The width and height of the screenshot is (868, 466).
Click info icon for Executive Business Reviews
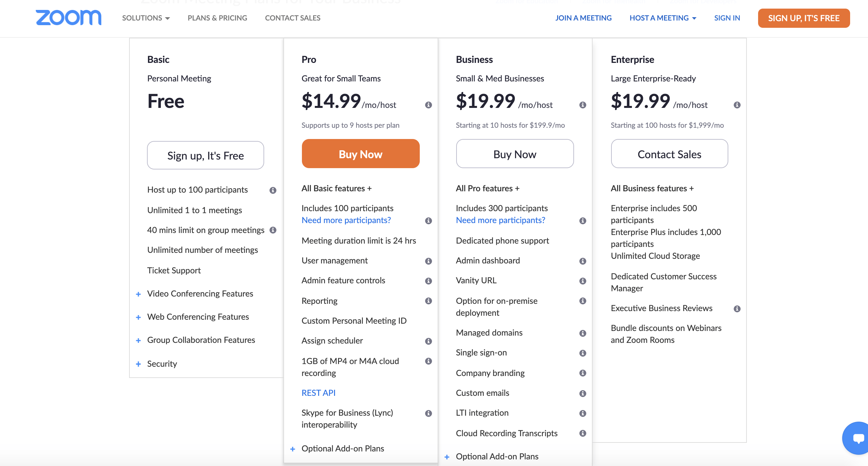(737, 309)
